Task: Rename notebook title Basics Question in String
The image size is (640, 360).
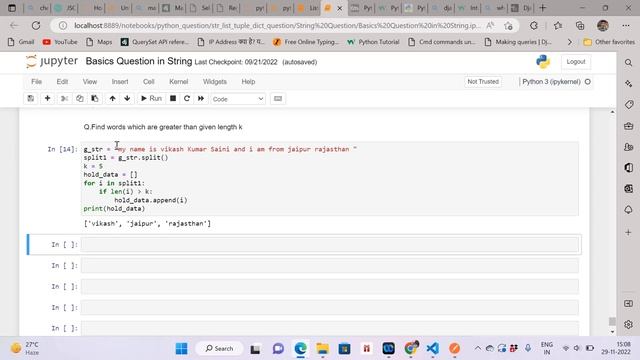Action: (x=139, y=62)
